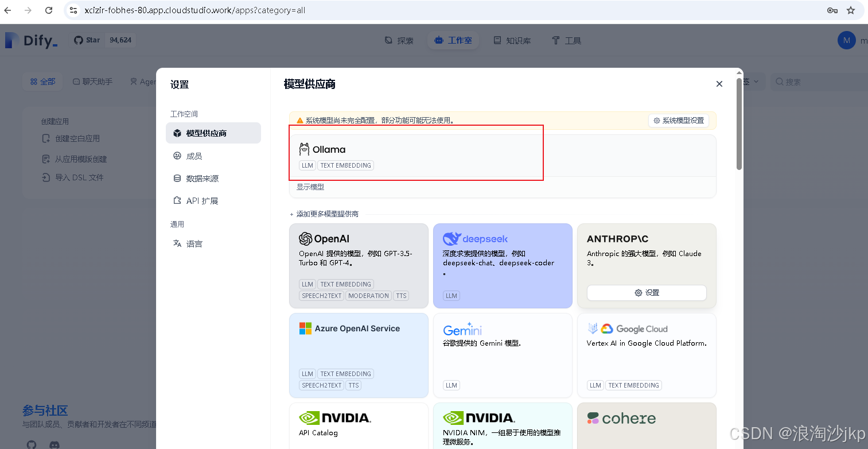Open GitHub community icon at bottom
868x449 pixels.
(32, 444)
